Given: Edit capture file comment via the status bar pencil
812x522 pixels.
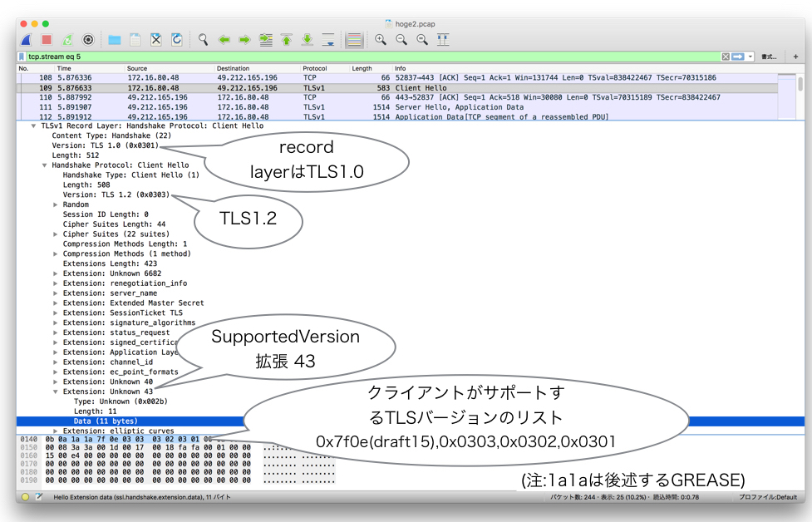Looking at the screenshot, I should 39,497.
